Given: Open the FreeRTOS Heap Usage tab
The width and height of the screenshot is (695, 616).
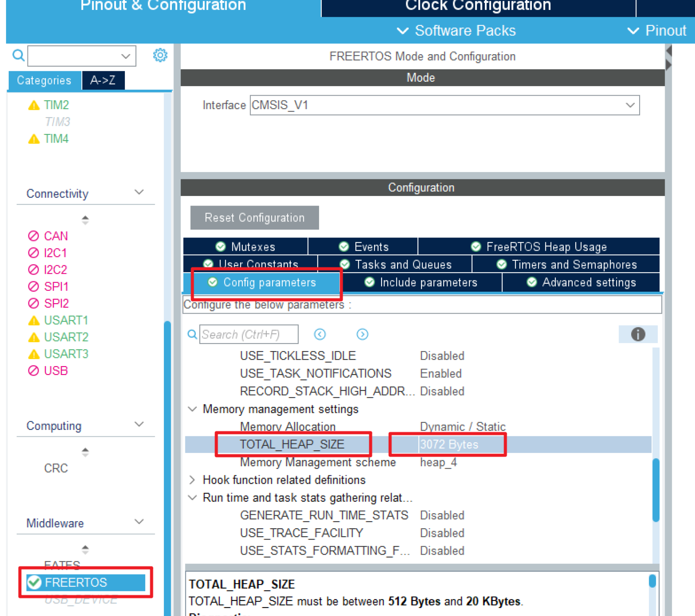Looking at the screenshot, I should pyautogui.click(x=539, y=247).
